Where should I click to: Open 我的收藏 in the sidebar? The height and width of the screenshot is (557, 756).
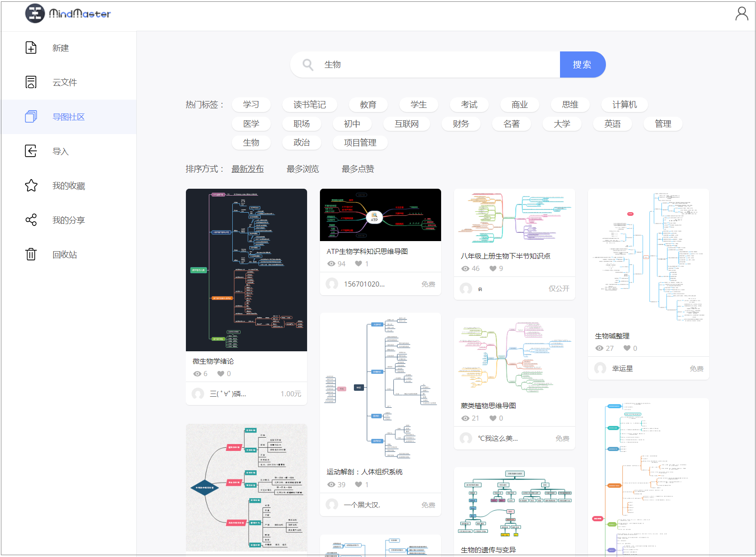coord(69,186)
